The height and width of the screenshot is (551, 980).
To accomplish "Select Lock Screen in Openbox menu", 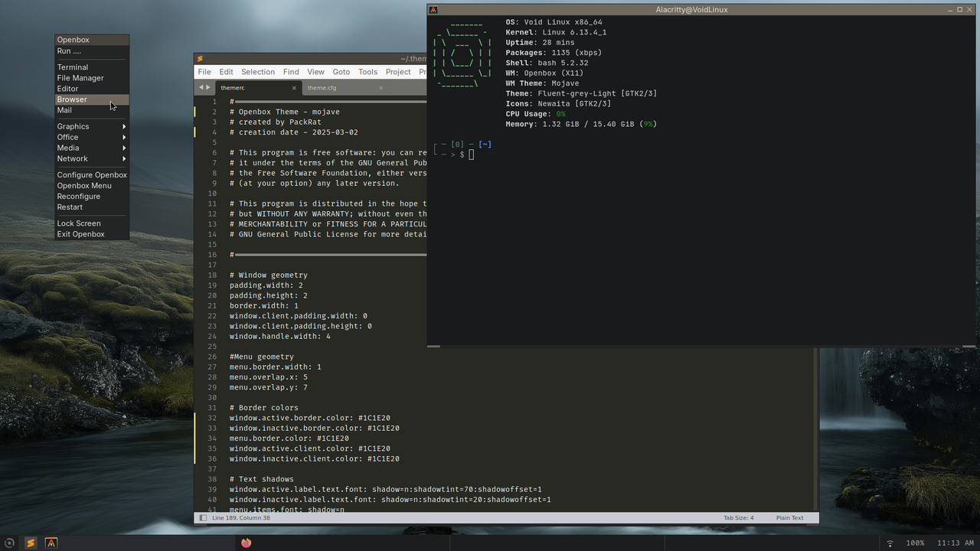I will (92, 223).
